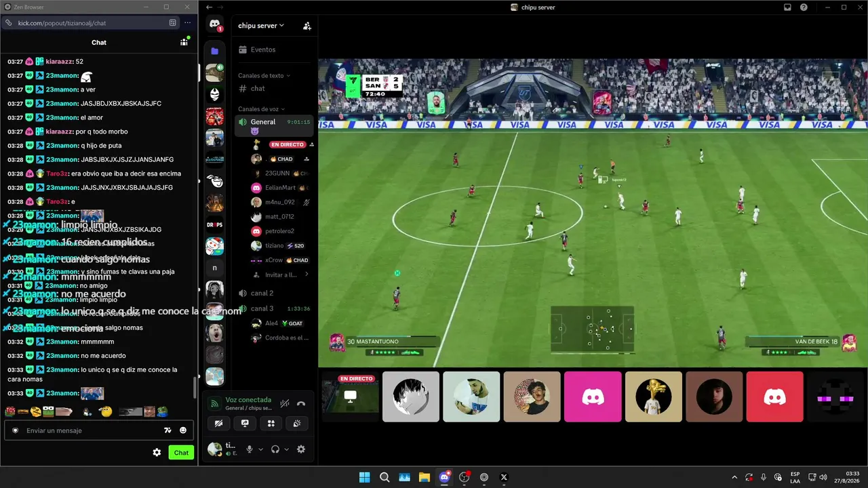Mute the Discord microphone
This screenshot has width=868, height=488.
[250, 449]
